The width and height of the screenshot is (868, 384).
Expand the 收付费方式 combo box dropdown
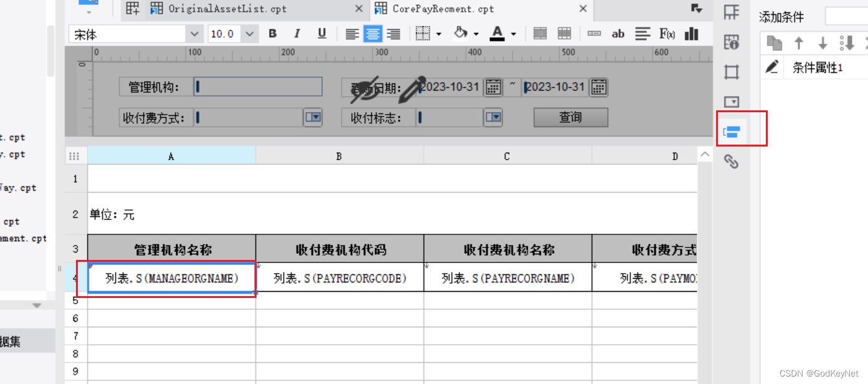click(313, 117)
